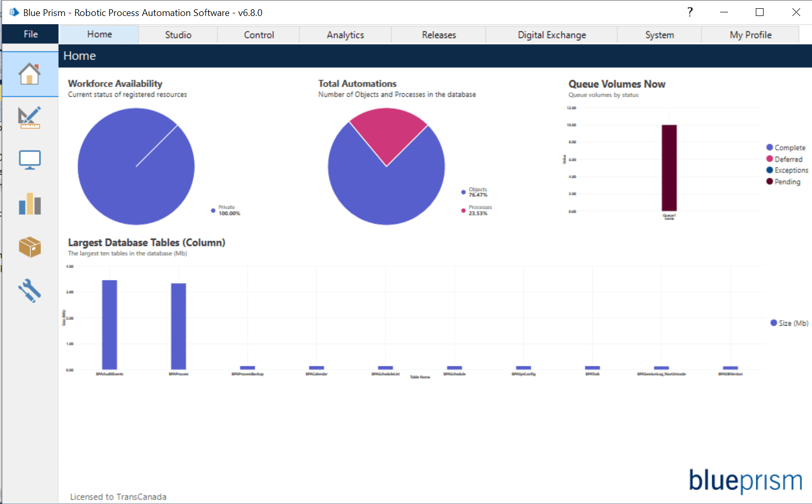Click 'Current status of registered resources' text
812x504 pixels.
(127, 94)
